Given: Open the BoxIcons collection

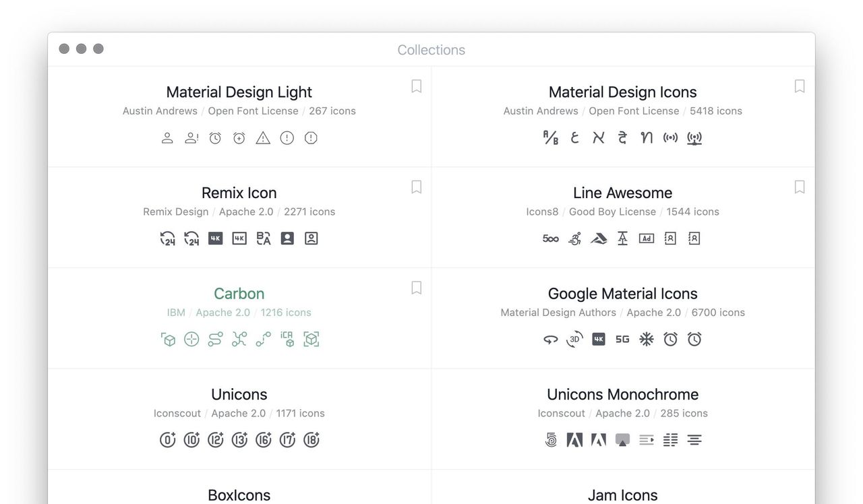Looking at the screenshot, I should tap(239, 495).
